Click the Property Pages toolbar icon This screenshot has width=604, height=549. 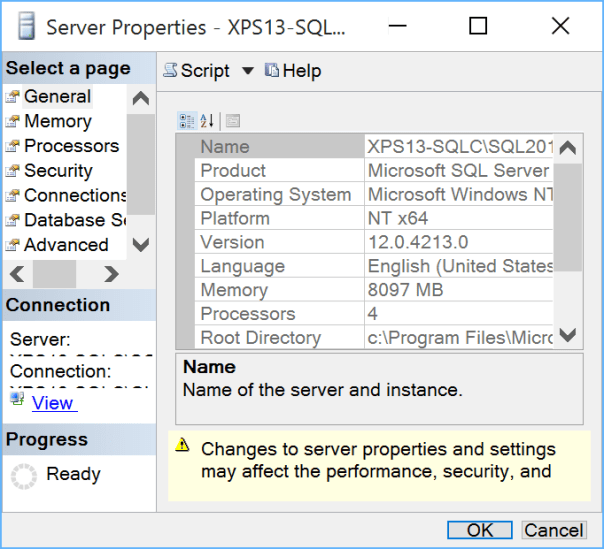pyautogui.click(x=233, y=121)
